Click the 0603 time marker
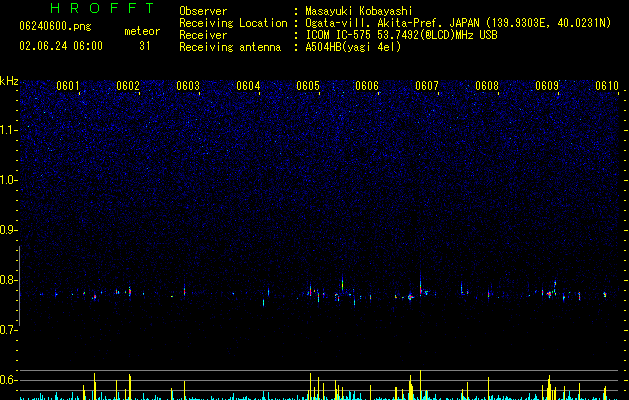 (x=188, y=86)
